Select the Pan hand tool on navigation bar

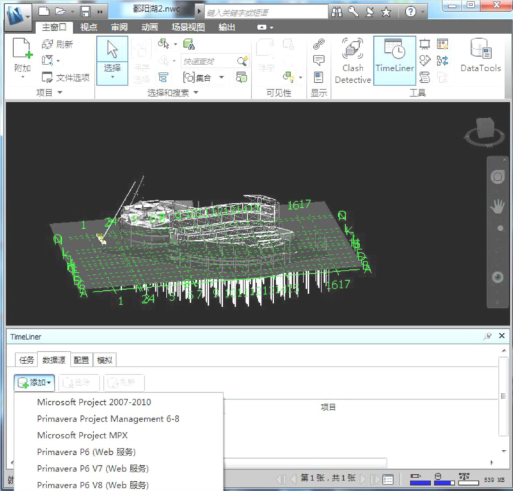pos(497,206)
